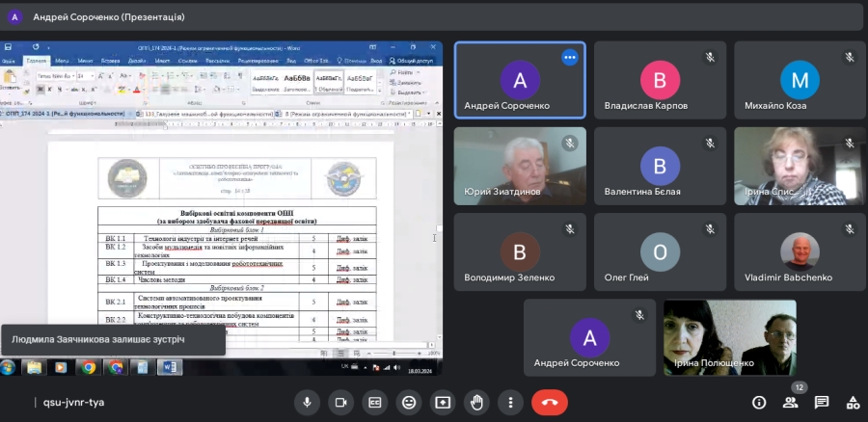Open the chat panel
This screenshot has height=422, width=868.
pyautogui.click(x=822, y=402)
